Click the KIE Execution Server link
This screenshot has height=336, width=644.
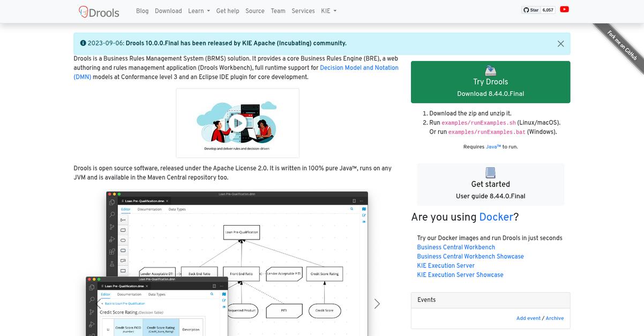tap(446, 265)
